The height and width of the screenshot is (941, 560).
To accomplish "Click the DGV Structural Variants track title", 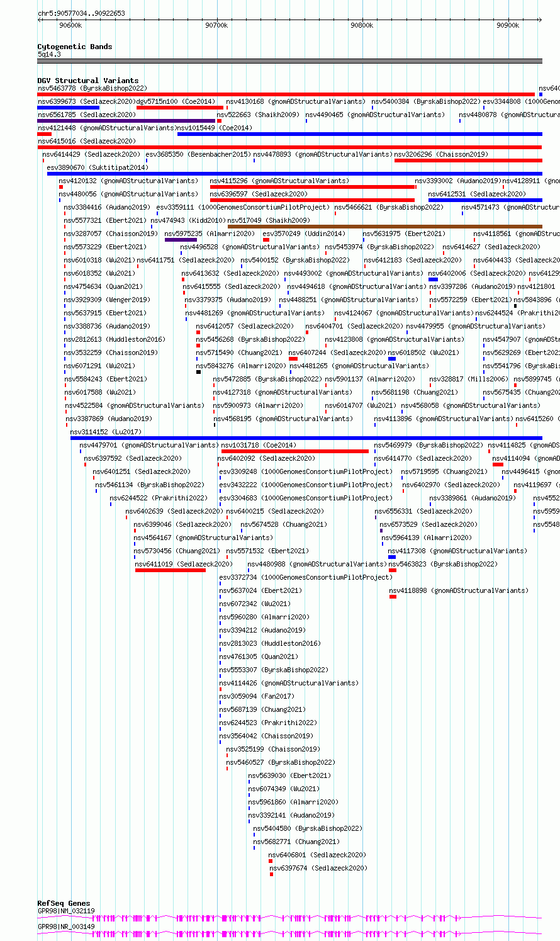I will pyautogui.click(x=88, y=81).
